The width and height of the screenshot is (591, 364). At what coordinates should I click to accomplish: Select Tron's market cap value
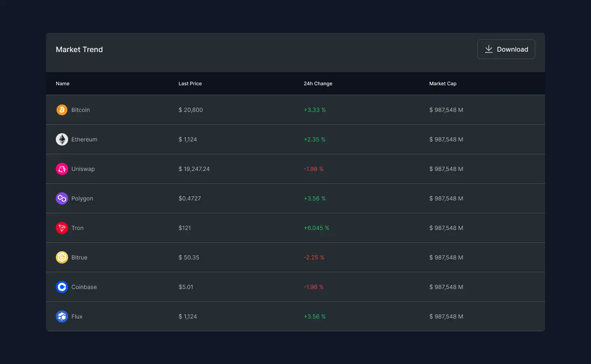click(x=446, y=228)
